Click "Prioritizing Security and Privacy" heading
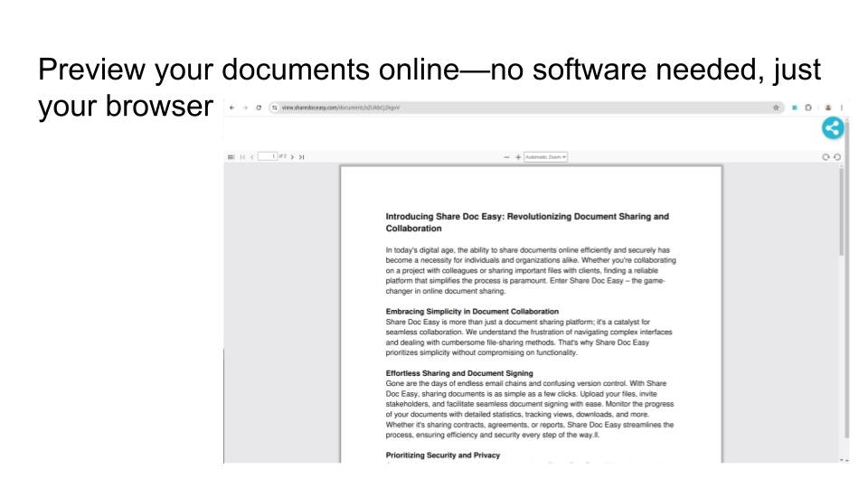Screen dimensions: 868x488 point(443,455)
